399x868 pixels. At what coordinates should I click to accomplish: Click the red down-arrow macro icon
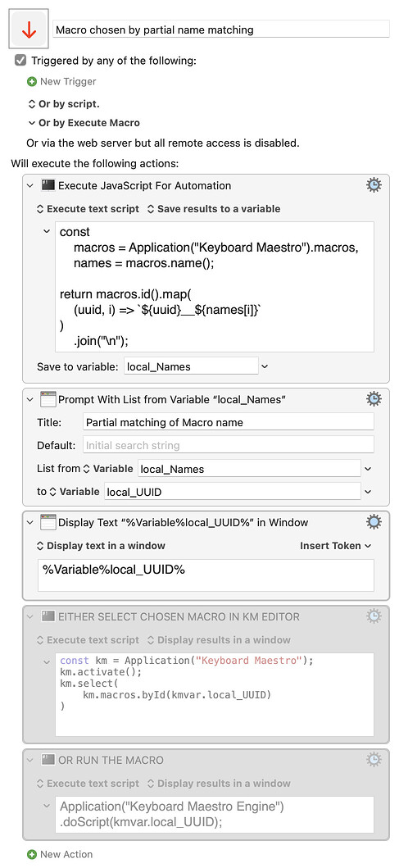click(x=29, y=29)
